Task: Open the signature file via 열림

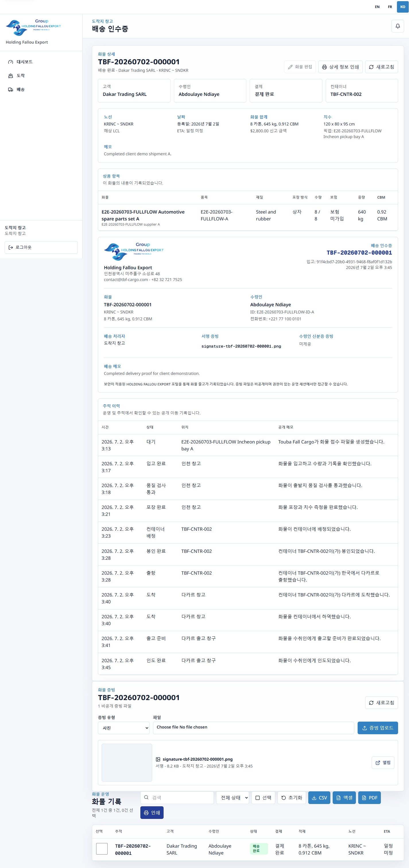Action: point(383,763)
